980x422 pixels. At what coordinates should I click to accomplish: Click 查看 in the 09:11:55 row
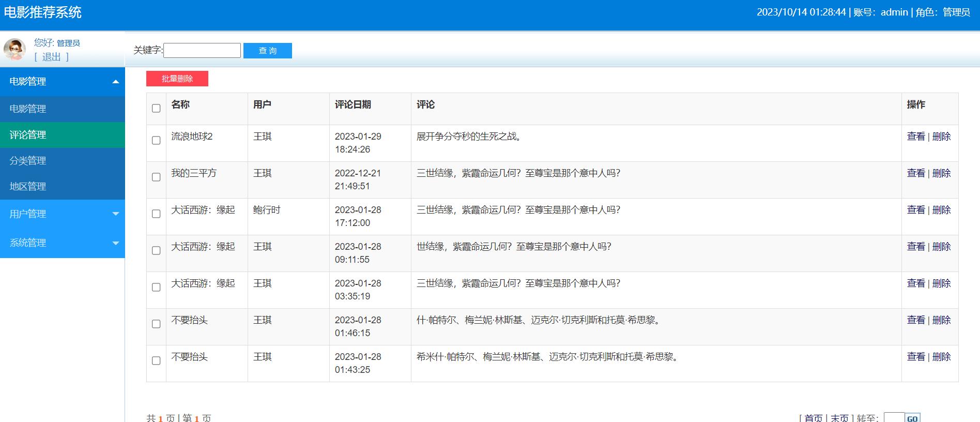[x=916, y=247]
